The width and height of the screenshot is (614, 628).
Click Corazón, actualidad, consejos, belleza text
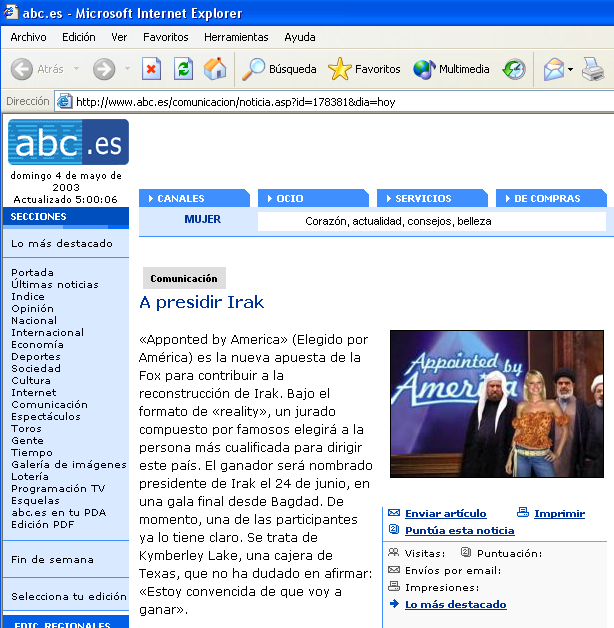coord(398,221)
